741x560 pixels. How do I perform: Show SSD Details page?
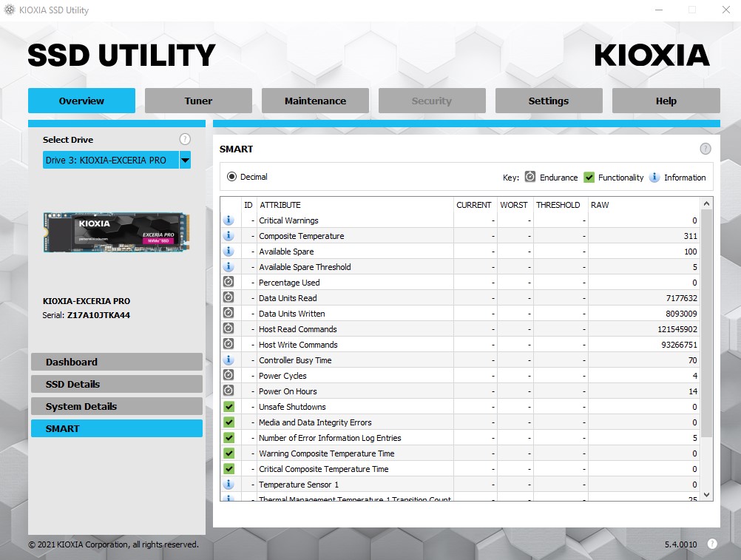point(117,384)
